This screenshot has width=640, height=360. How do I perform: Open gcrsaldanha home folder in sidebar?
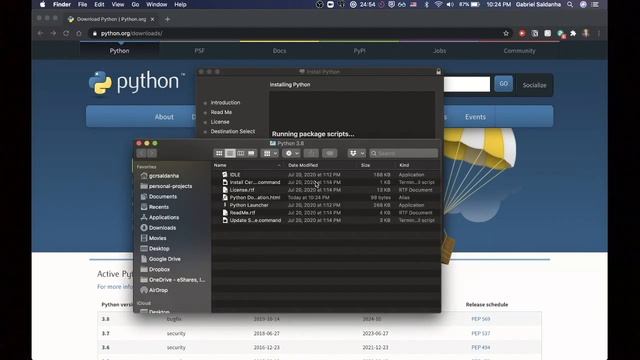tap(164, 176)
